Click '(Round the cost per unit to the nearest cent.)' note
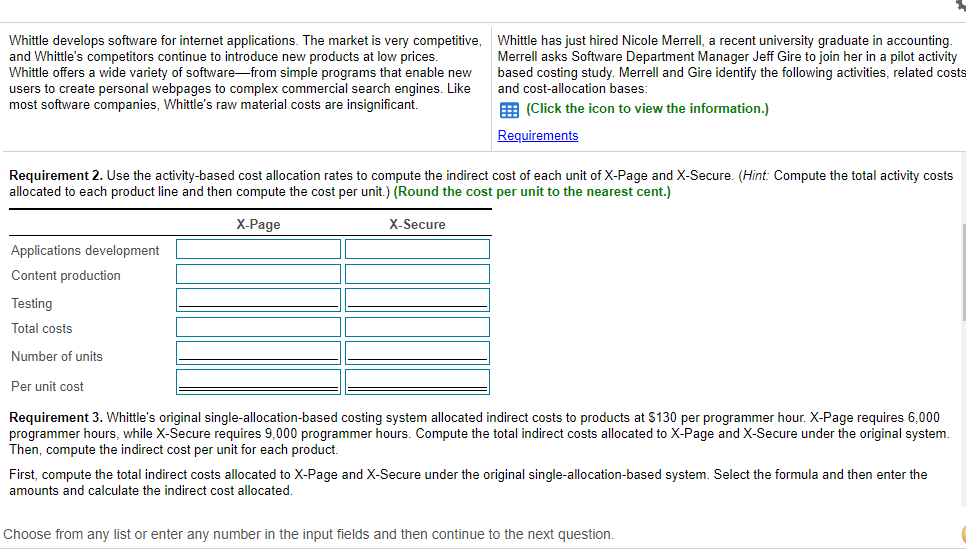The image size is (966, 552). coord(532,192)
